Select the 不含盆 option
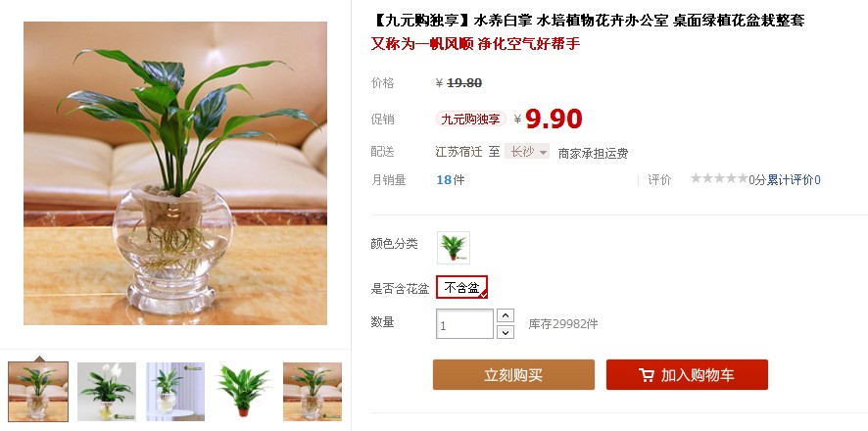 click(x=461, y=287)
